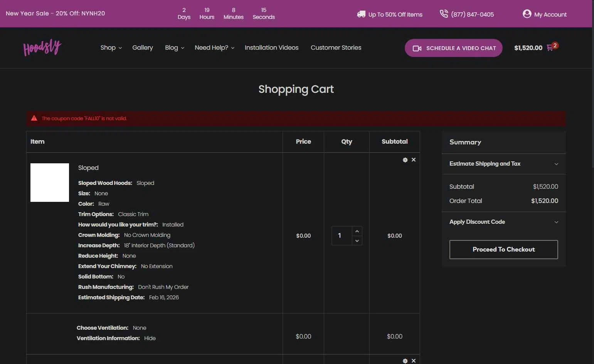Click the Estimated Shipping Date Feb 16, 2026
594x364 pixels.
[x=164, y=298]
